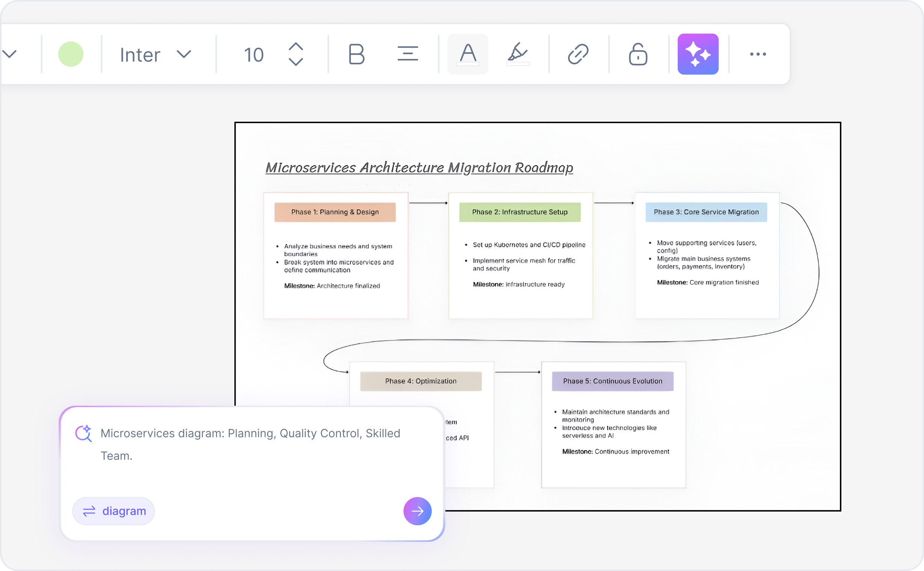Click the Break system into microservices bullet
This screenshot has height=571, width=924.
click(x=339, y=266)
